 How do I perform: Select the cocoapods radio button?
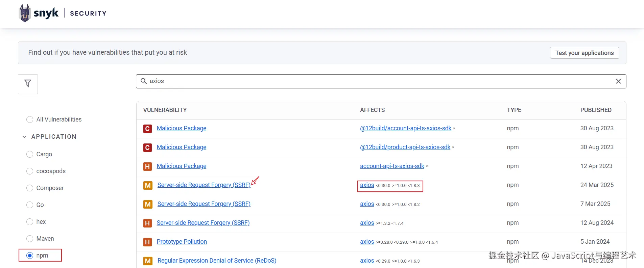click(30, 171)
